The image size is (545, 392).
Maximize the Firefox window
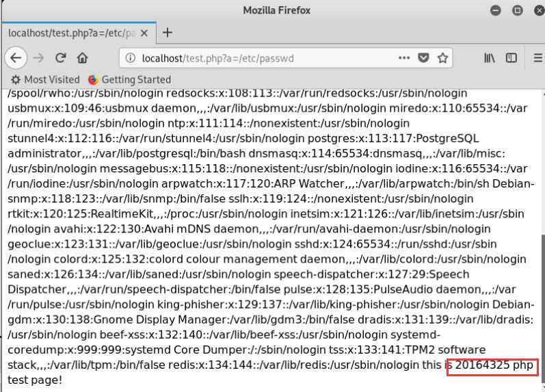tap(517, 10)
